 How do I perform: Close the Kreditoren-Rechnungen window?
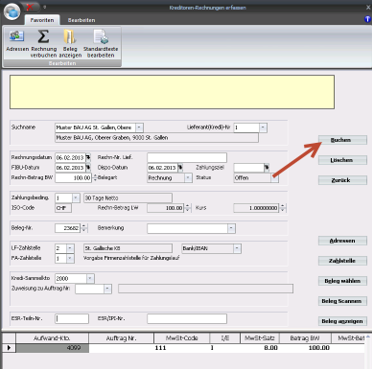368,7
